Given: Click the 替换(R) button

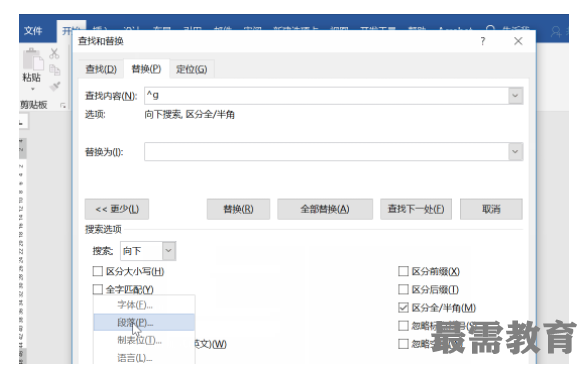Looking at the screenshot, I should tap(238, 209).
